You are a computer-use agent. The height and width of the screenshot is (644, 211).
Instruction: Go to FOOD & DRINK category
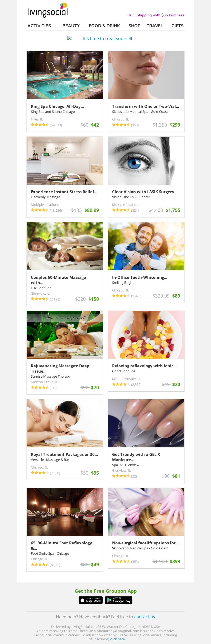[x=104, y=26]
